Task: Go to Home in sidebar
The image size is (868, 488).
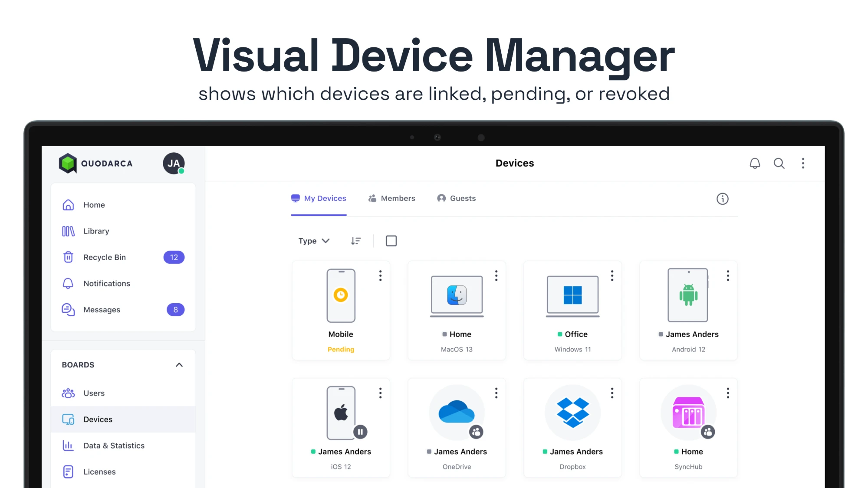Action: [x=123, y=205]
